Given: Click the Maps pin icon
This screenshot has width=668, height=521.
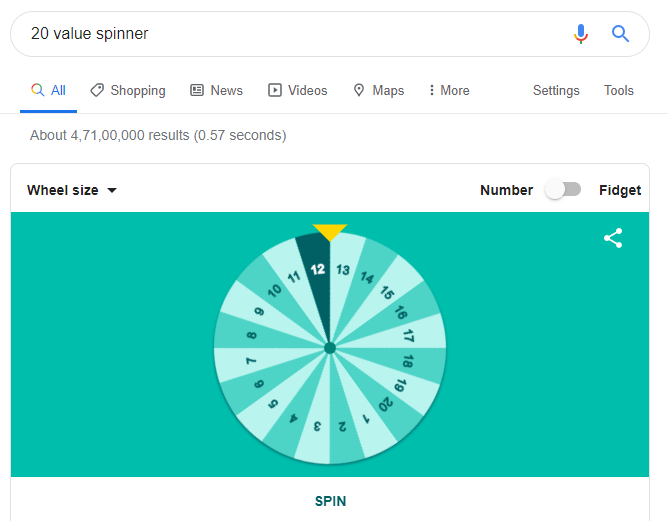Looking at the screenshot, I should tap(359, 90).
